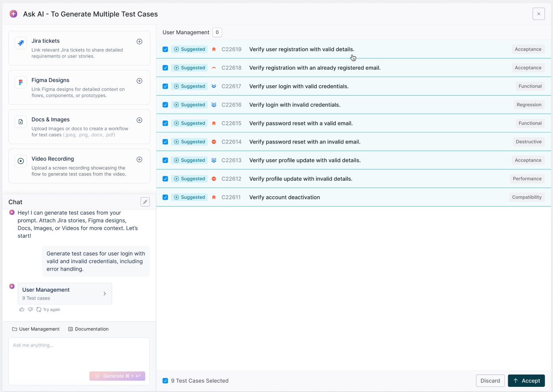This screenshot has height=392, width=553.
Task: Click the priority icon next to C22618
Action: tap(213, 67)
